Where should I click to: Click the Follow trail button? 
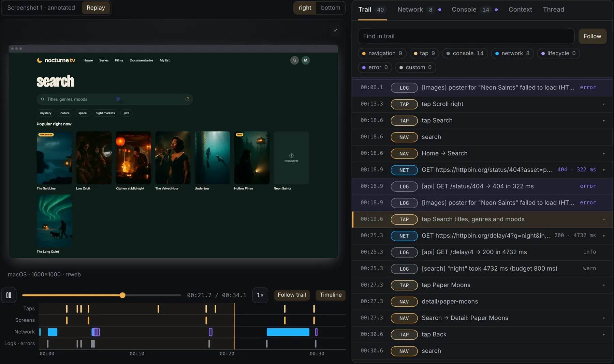[292, 295]
